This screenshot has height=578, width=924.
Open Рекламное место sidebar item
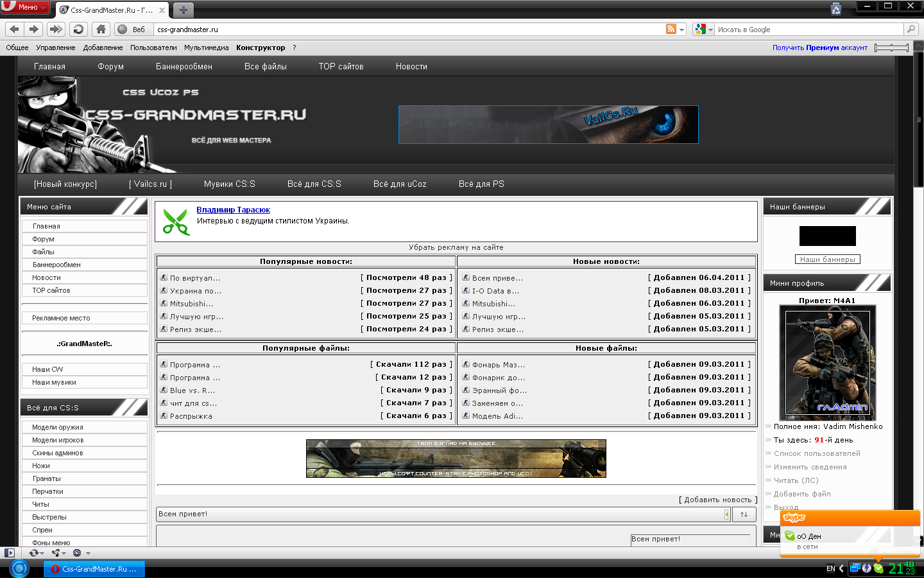[x=85, y=318]
